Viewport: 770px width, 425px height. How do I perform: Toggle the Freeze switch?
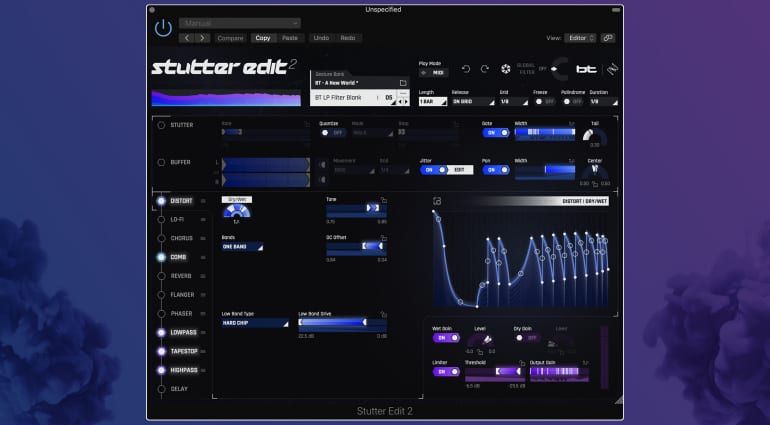544,102
